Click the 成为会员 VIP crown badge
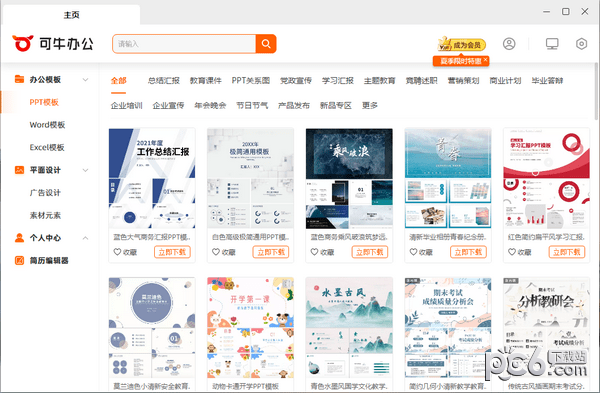The width and height of the screenshot is (600, 393). click(x=461, y=45)
